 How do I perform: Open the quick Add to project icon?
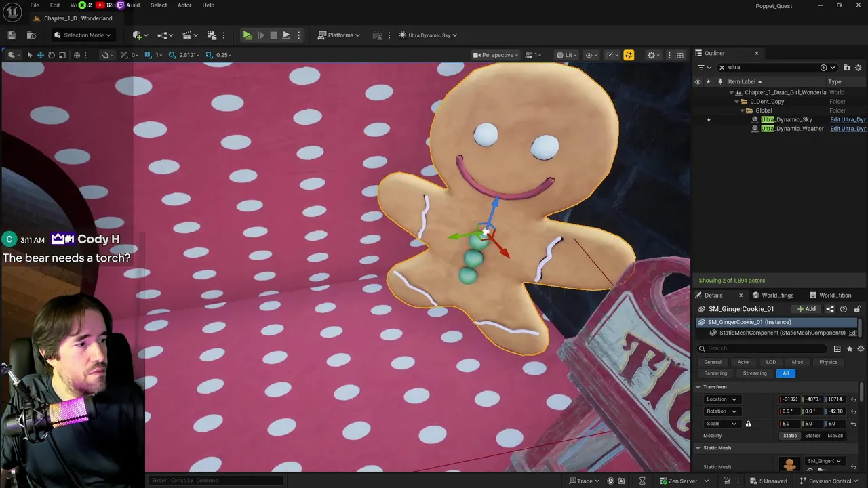(138, 35)
